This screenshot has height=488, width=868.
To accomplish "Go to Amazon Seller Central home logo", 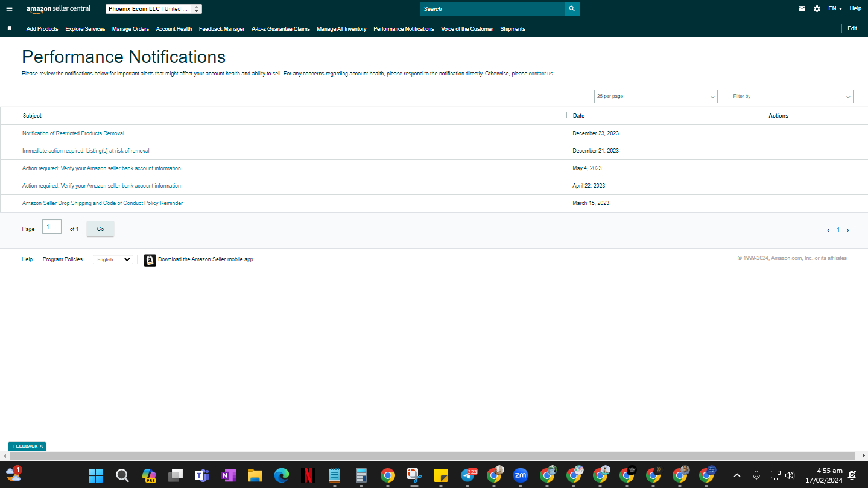I will tap(59, 9).
